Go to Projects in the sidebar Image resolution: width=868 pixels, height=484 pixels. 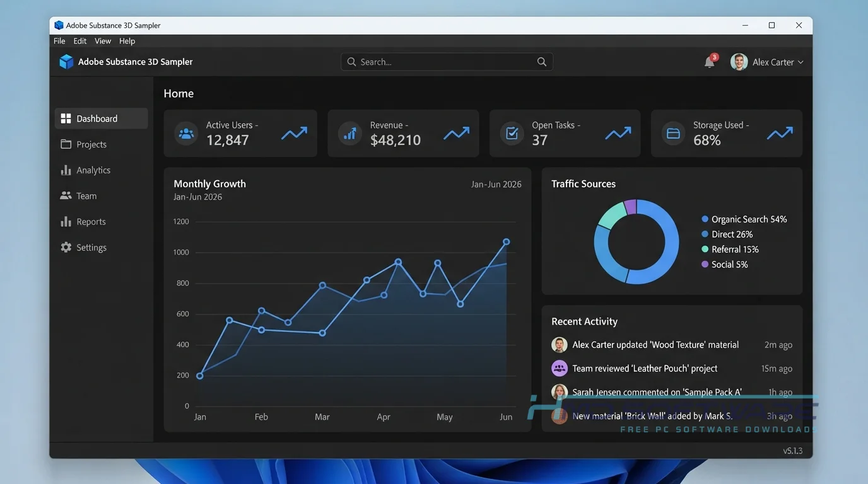[102, 144]
